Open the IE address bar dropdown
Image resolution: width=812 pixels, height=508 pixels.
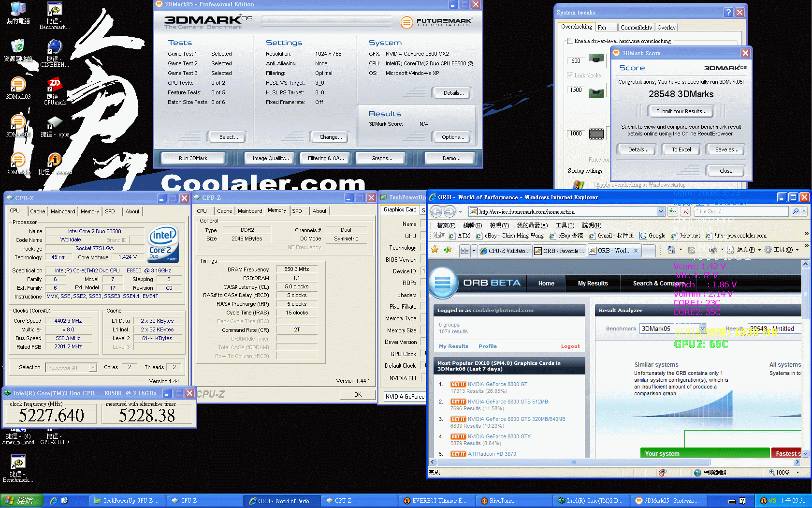(x=661, y=211)
